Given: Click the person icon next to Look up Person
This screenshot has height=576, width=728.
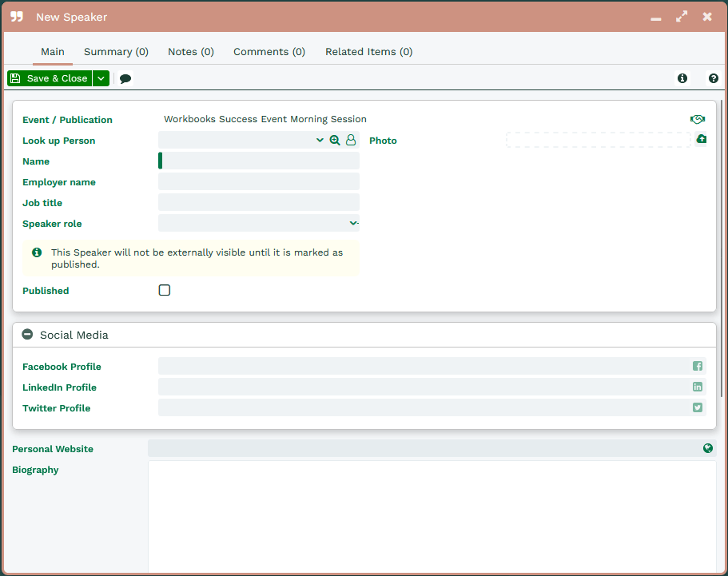Looking at the screenshot, I should coord(351,140).
